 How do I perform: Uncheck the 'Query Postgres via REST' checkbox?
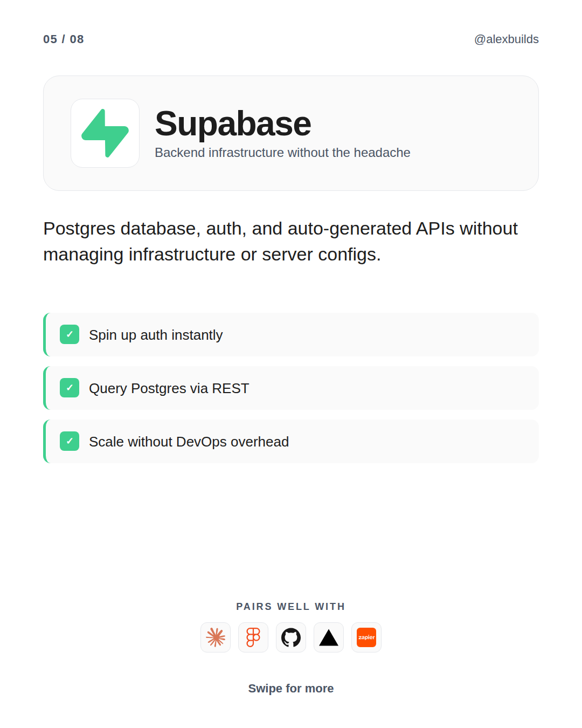click(70, 388)
